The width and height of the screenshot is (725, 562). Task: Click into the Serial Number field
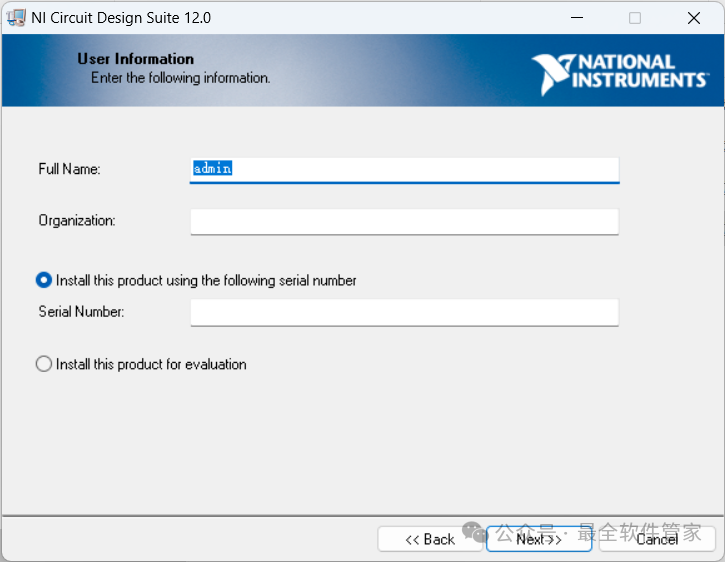coord(404,312)
